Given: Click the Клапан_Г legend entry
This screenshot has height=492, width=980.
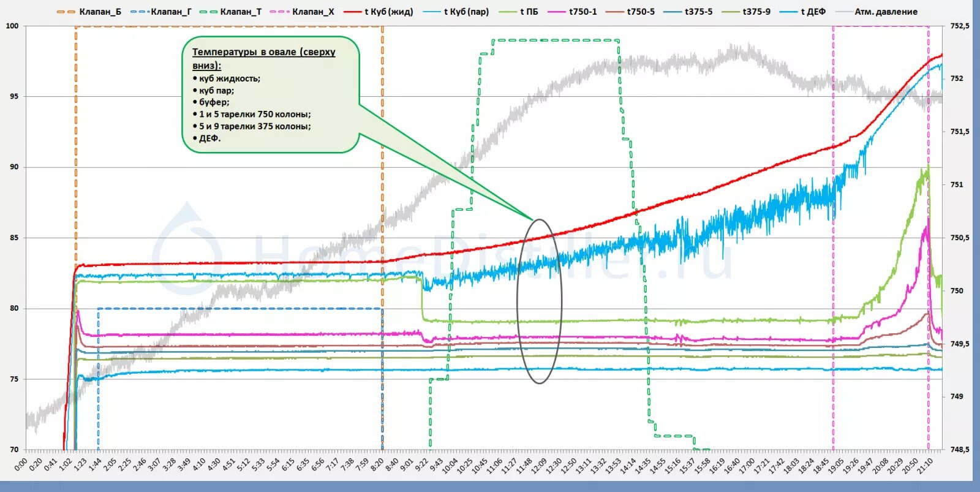Looking at the screenshot, I should pyautogui.click(x=160, y=12).
